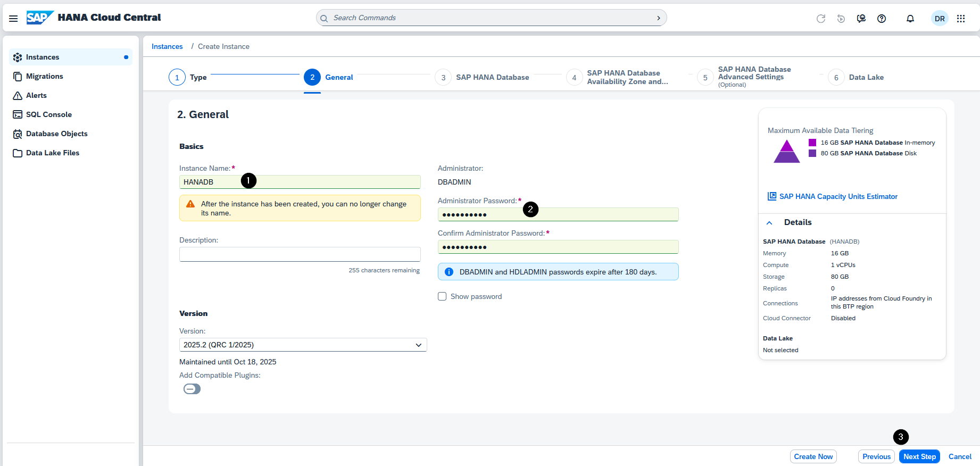Click the "Maintained until Oct 18, 2025" text

point(228,362)
